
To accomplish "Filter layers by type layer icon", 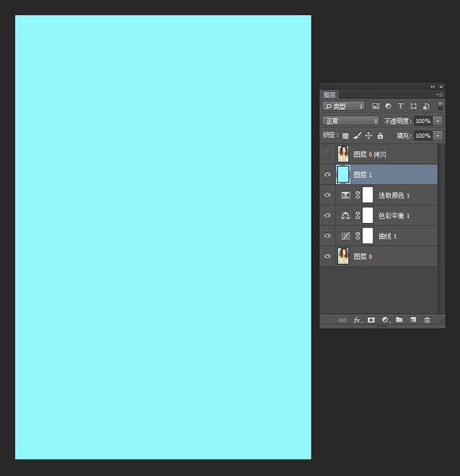I will coord(401,106).
